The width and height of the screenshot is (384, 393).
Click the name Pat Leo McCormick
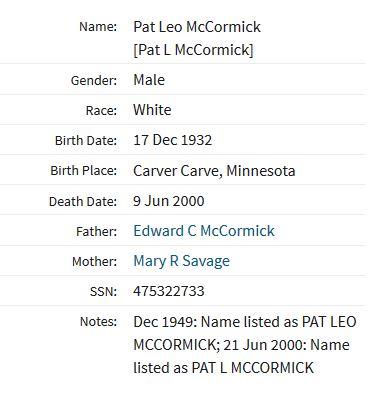[x=197, y=27]
